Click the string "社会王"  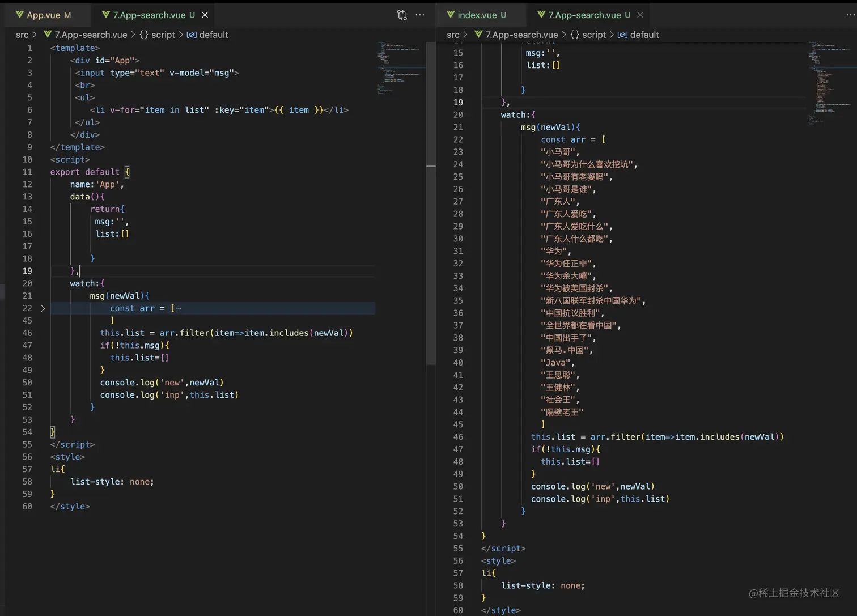coord(558,400)
